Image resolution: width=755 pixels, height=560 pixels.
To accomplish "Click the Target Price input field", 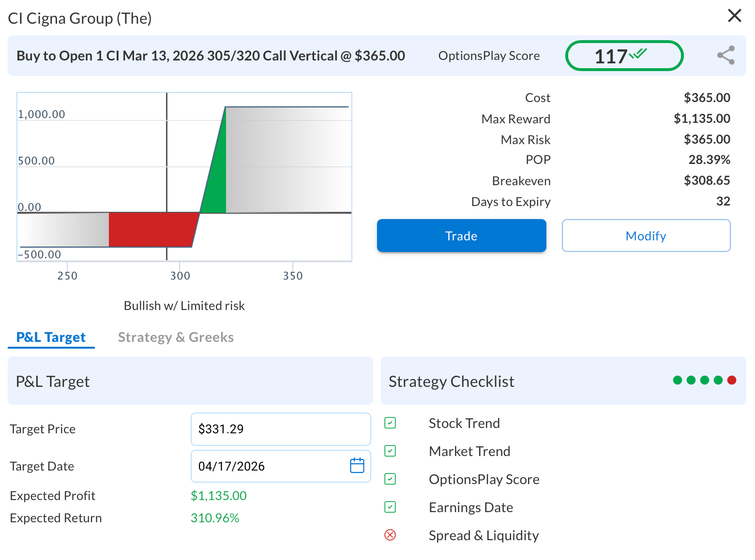I will click(281, 429).
